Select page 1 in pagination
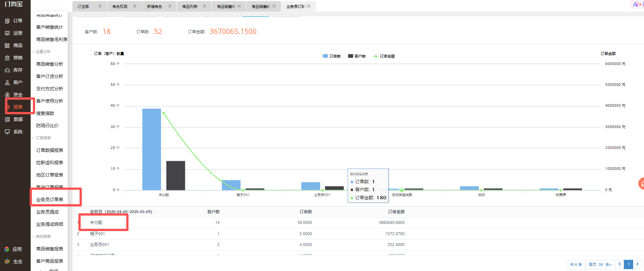This screenshot has width=644, height=271. click(629, 264)
